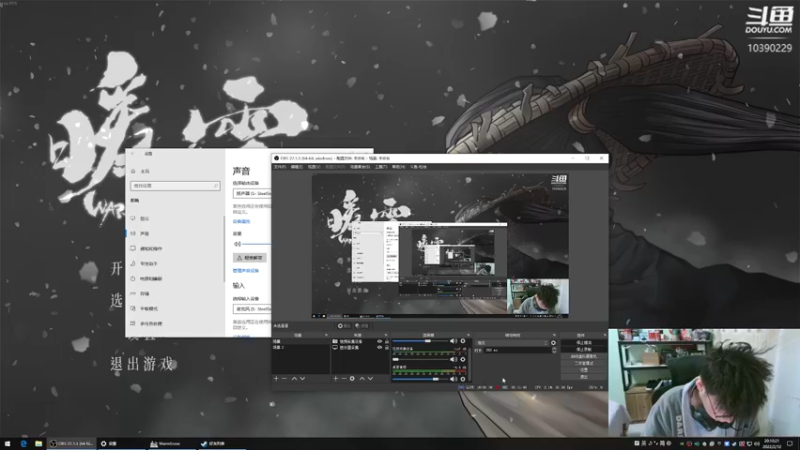Screen dimensions: 800x450
Task: Pop out the Scenes dock panel
Action: click(x=326, y=335)
